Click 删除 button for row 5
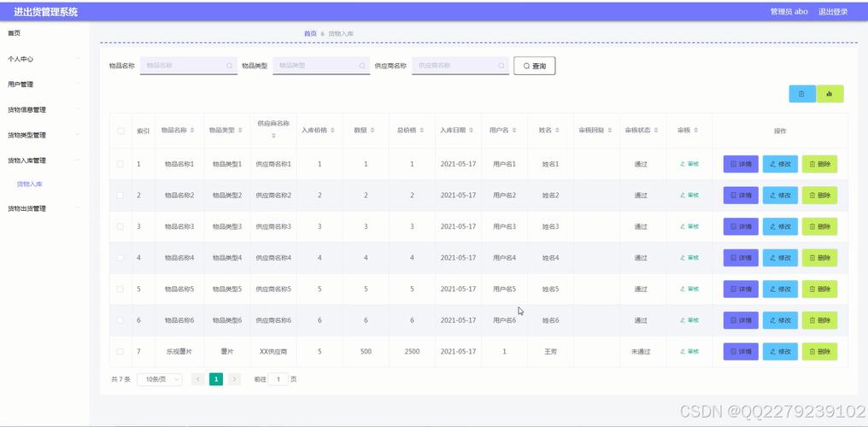Image resolution: width=868 pixels, height=427 pixels. coord(819,289)
